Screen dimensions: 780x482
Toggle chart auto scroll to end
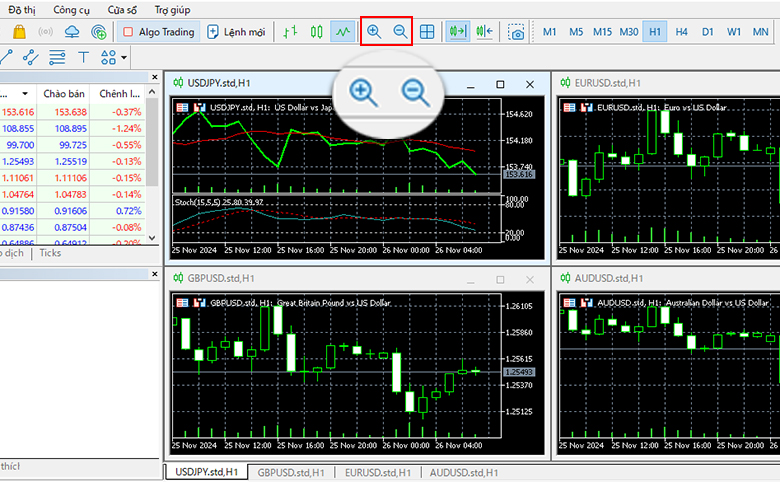click(458, 32)
